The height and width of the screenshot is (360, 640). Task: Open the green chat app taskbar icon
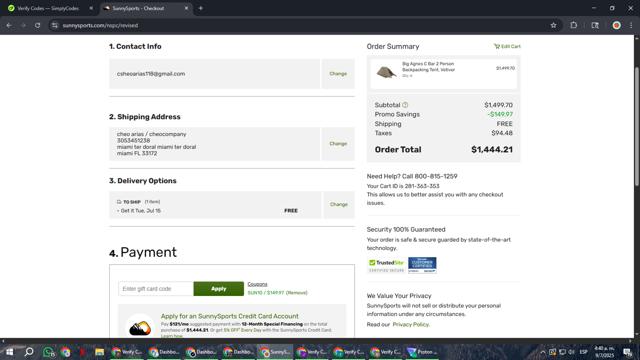click(49, 352)
